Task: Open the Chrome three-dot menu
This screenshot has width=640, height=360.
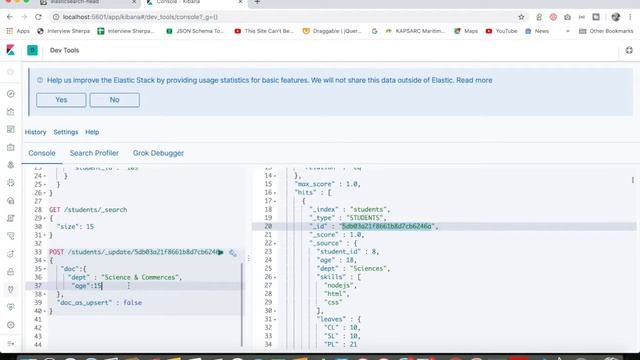Action: click(630, 17)
